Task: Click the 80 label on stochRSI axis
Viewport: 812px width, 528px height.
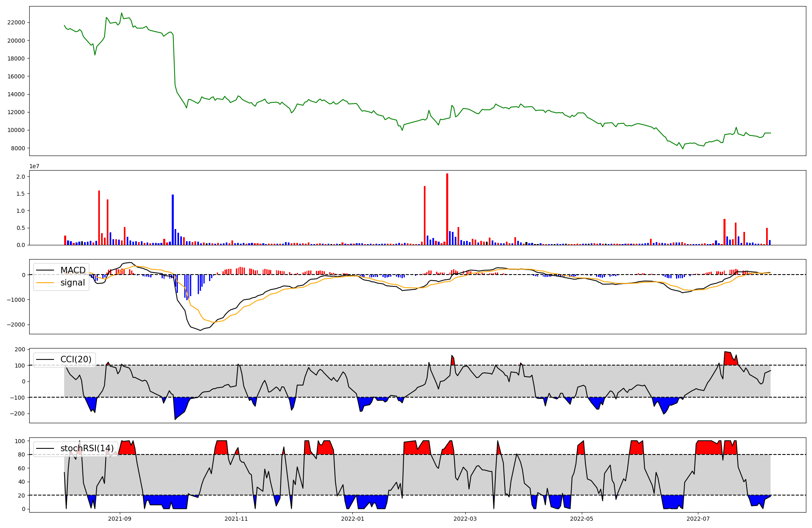Action: point(22,455)
